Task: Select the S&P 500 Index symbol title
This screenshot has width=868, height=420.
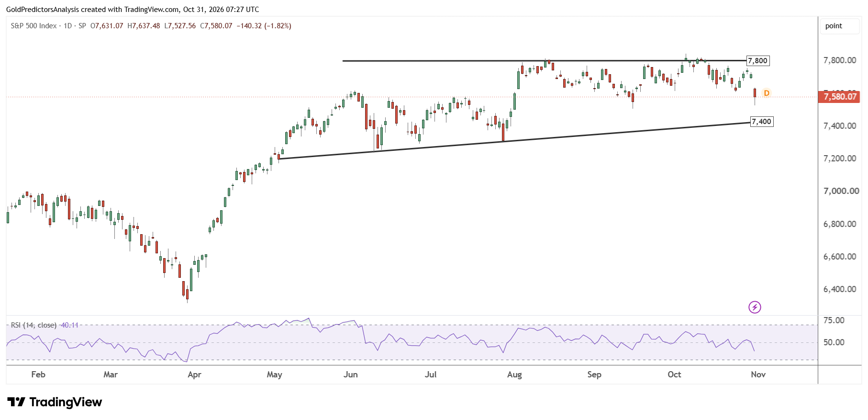Action: (34, 26)
